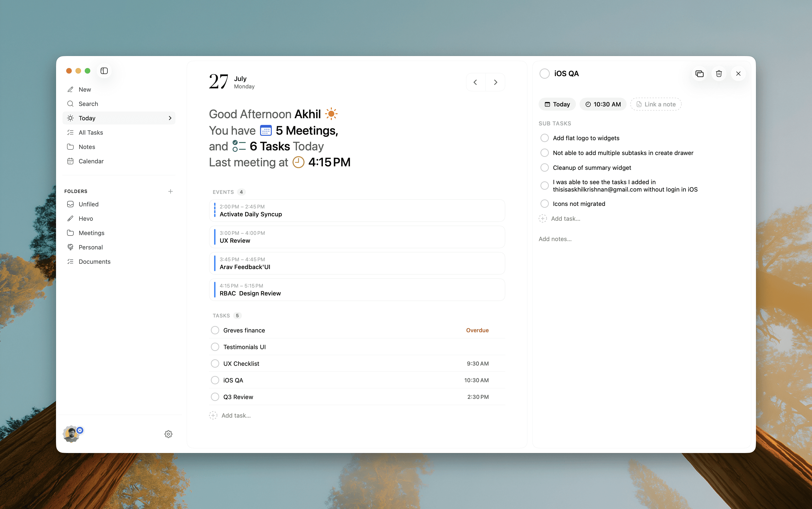Select the Overdue label on Greves finance
This screenshot has height=509, width=812.
pyautogui.click(x=477, y=330)
